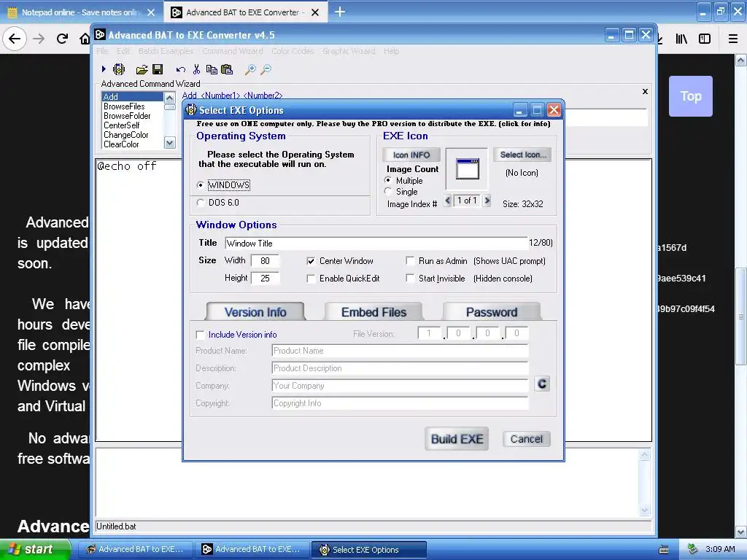Check Include Version info checkbox
The height and width of the screenshot is (560, 747).
point(200,335)
